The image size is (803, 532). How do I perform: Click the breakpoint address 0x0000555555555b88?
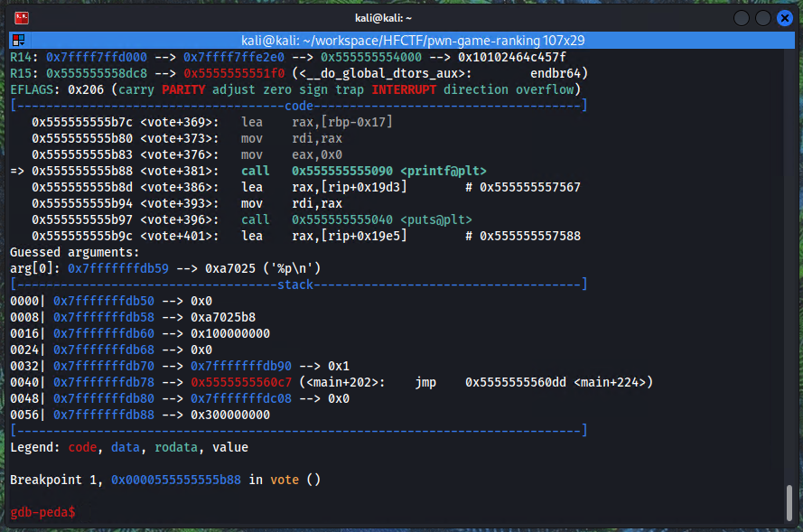pyautogui.click(x=175, y=481)
